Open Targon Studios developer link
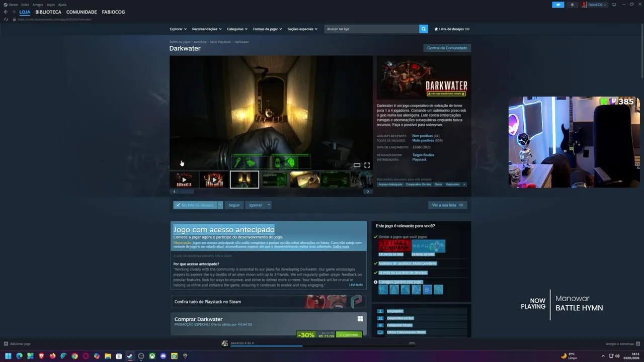Image resolution: width=644 pixels, height=362 pixels. coord(423,155)
